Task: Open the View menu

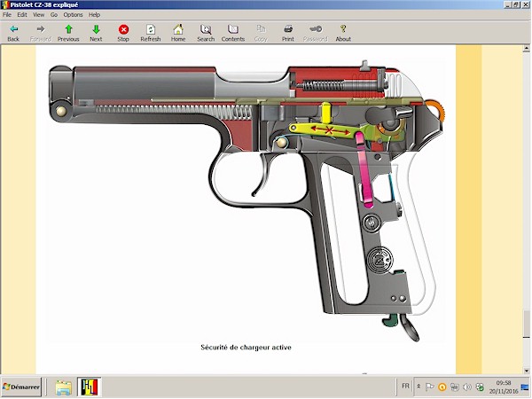Action: [x=39, y=14]
